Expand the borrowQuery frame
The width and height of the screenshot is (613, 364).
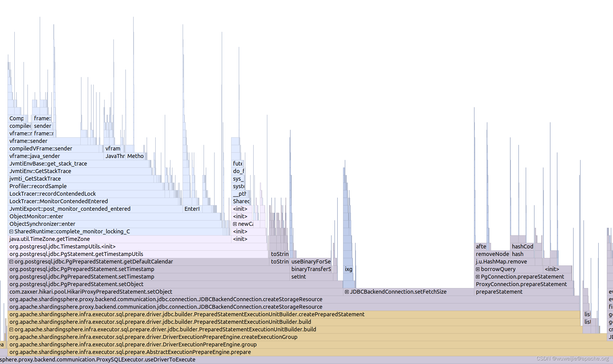[x=478, y=269]
